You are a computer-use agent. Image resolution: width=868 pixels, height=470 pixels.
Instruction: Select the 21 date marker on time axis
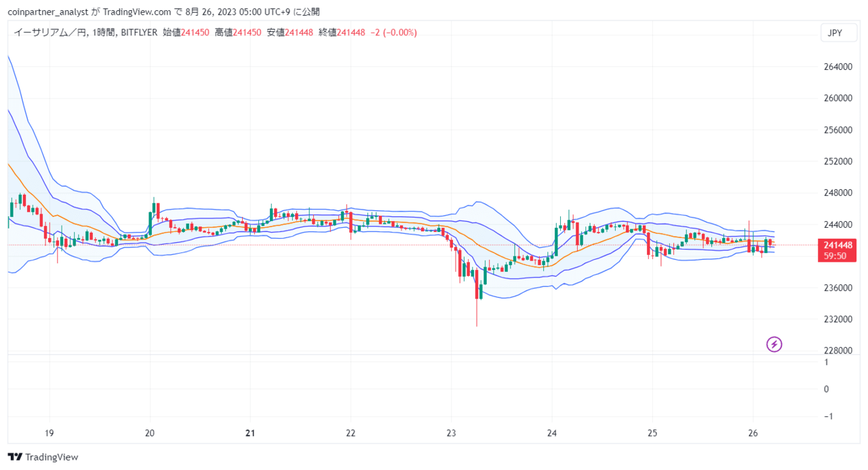coord(250,433)
